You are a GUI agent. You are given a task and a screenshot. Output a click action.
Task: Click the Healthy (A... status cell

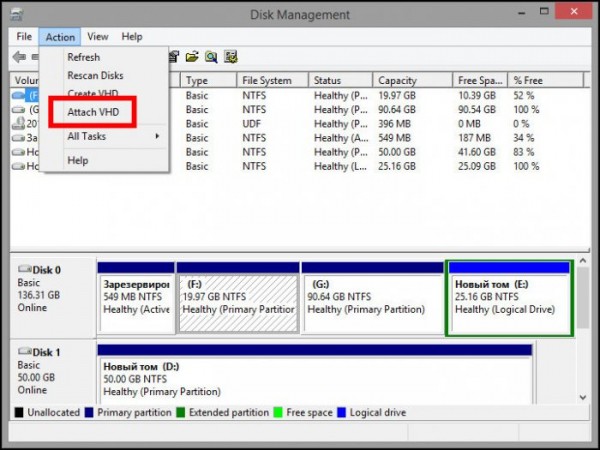coord(341,138)
